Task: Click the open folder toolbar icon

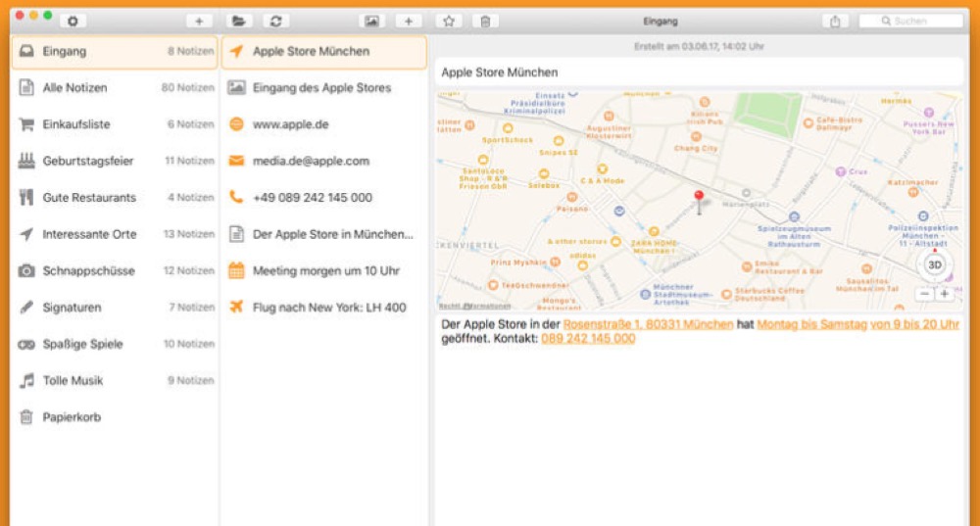Action: tap(237, 21)
